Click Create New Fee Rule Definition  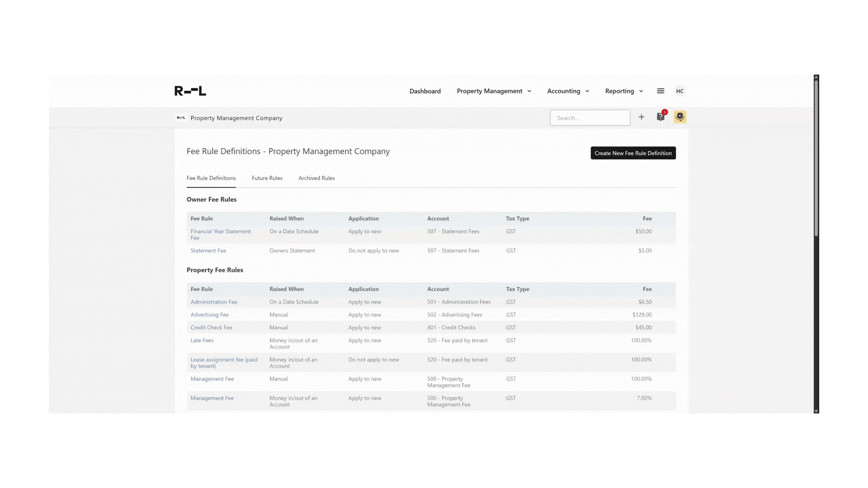(633, 153)
